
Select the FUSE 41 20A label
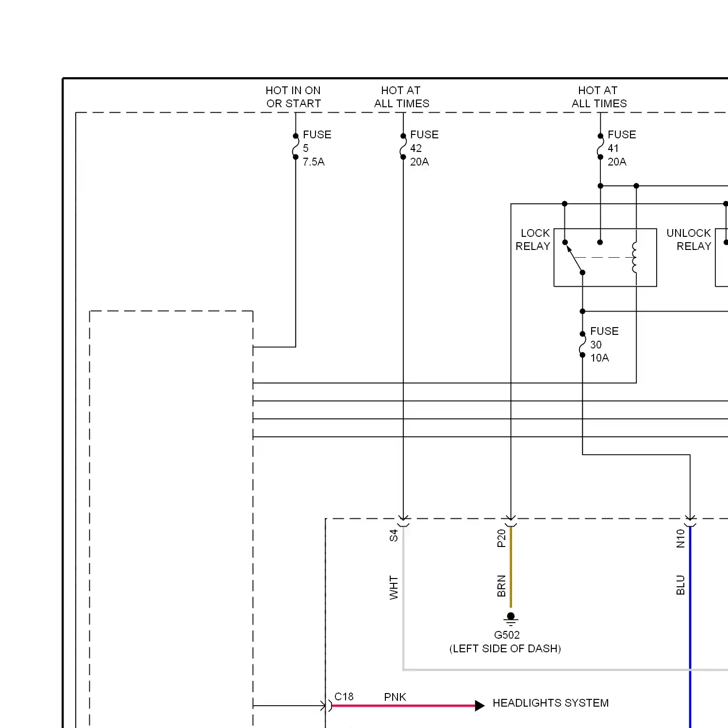tap(622, 148)
